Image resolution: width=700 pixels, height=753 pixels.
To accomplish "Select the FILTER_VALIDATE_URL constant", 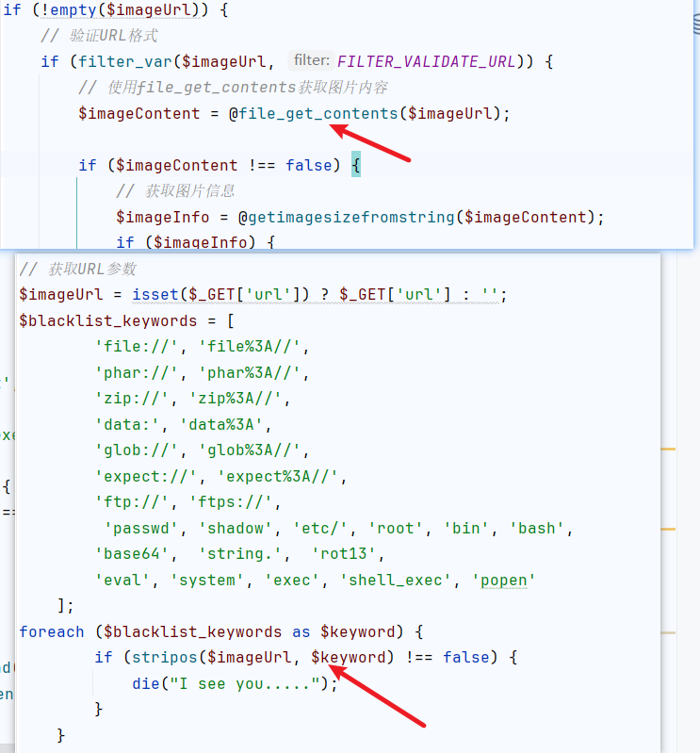I will point(427,61).
